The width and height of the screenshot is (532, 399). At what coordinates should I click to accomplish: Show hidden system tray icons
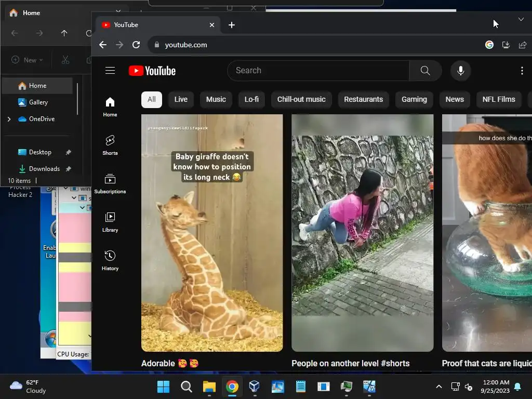438,387
